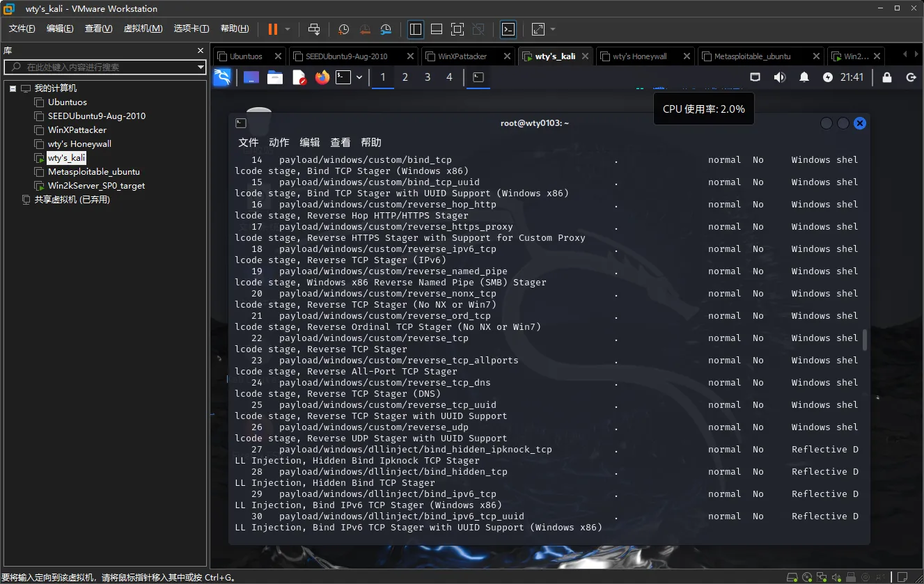924x584 pixels.
Task: Switch to Kali workspace 4
Action: point(449,77)
